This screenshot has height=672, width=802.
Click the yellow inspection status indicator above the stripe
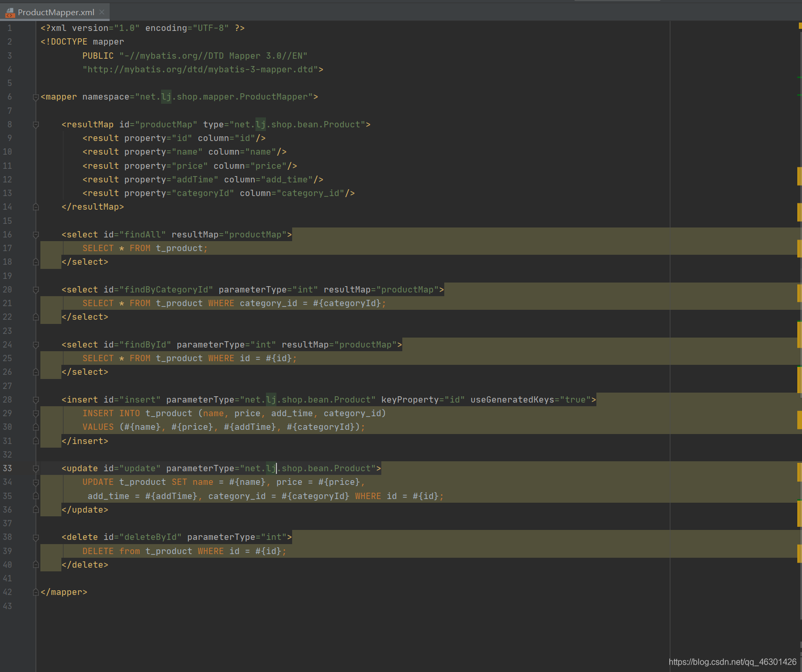[800, 25]
